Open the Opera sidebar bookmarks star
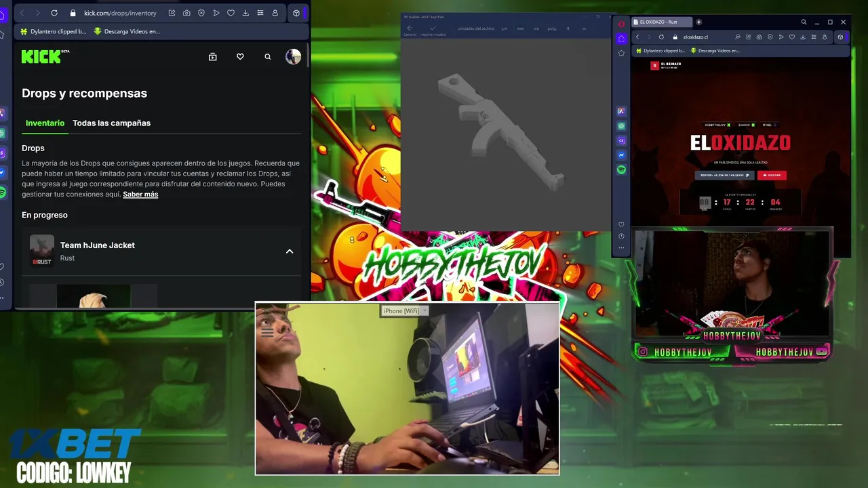The height and width of the screenshot is (488, 868). pyautogui.click(x=621, y=53)
